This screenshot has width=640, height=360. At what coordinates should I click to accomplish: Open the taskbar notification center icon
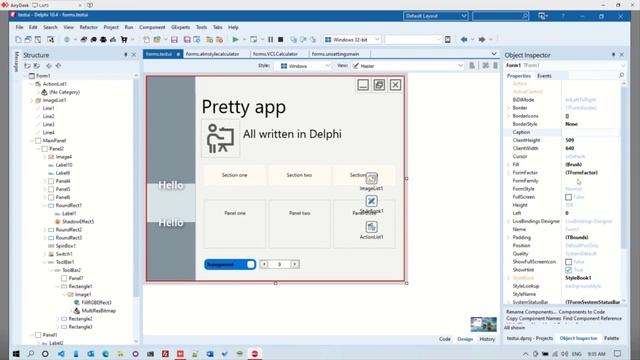click(618, 353)
